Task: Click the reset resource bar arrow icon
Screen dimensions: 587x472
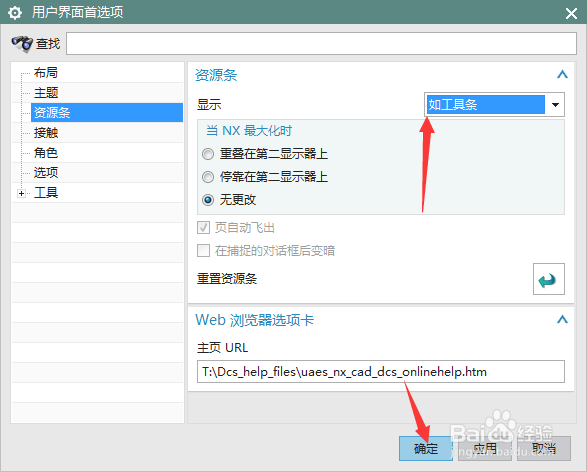Action: click(548, 279)
